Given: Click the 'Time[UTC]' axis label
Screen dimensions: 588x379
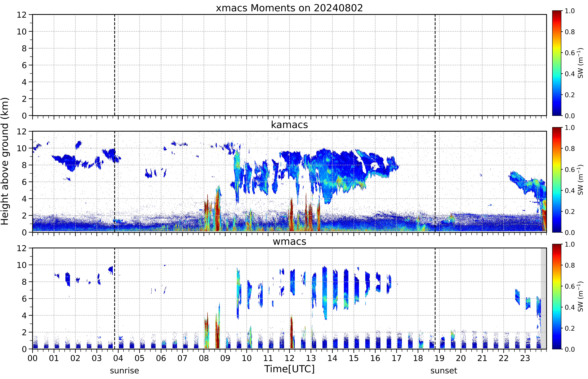Looking at the screenshot, I should pos(289,369).
